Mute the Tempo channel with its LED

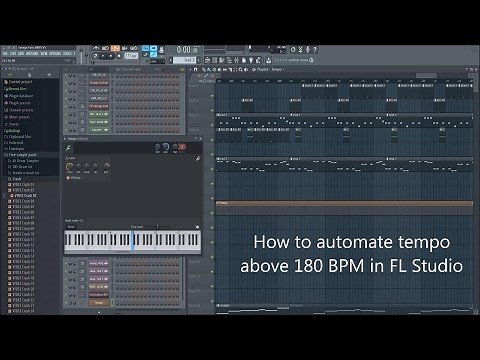[66, 303]
